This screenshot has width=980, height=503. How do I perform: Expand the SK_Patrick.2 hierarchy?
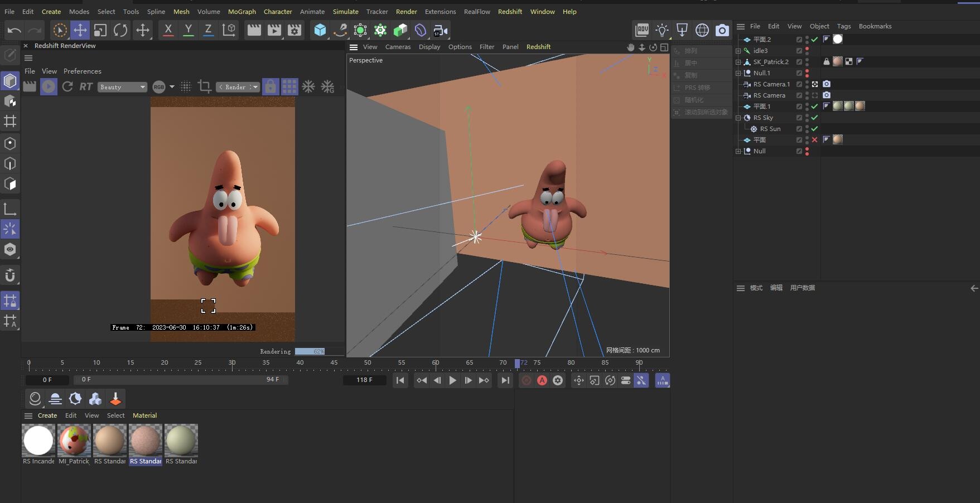738,62
